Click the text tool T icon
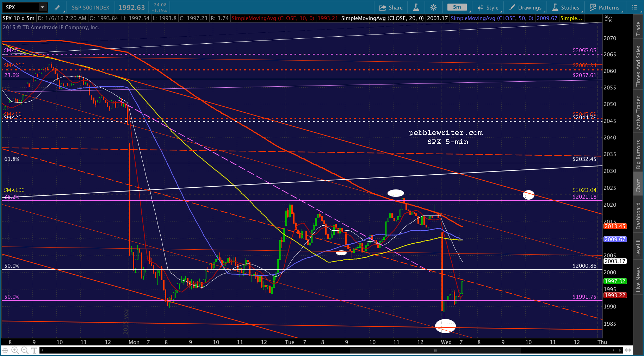The width and height of the screenshot is (644, 356). (x=34, y=350)
